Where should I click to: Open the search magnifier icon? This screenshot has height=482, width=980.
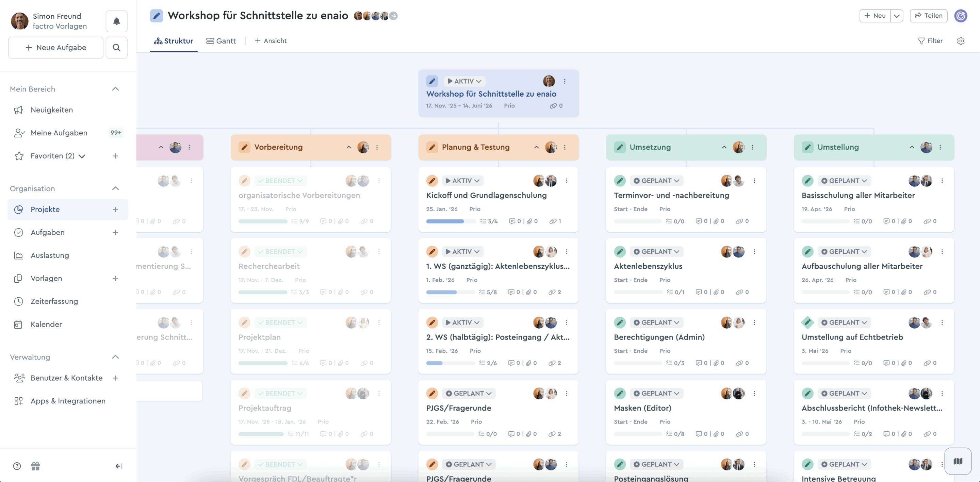tap(116, 48)
